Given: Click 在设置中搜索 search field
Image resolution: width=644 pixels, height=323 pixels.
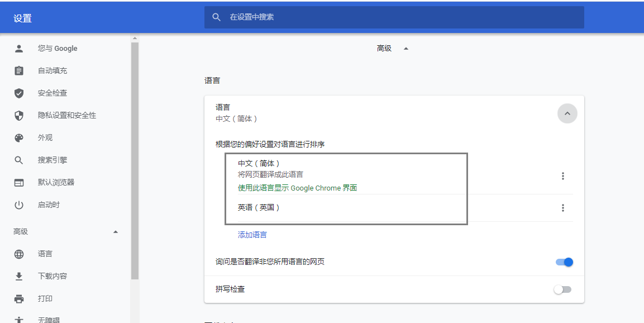Looking at the screenshot, I should point(394,17).
